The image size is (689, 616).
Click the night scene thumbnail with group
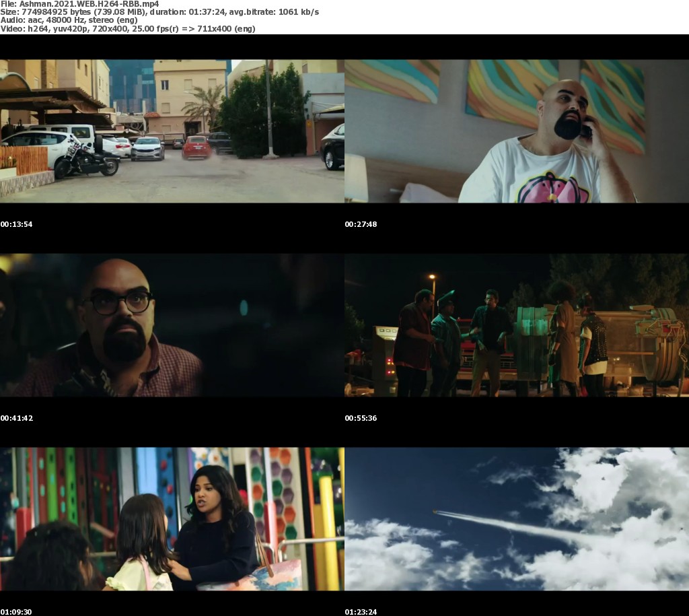[x=516, y=324]
